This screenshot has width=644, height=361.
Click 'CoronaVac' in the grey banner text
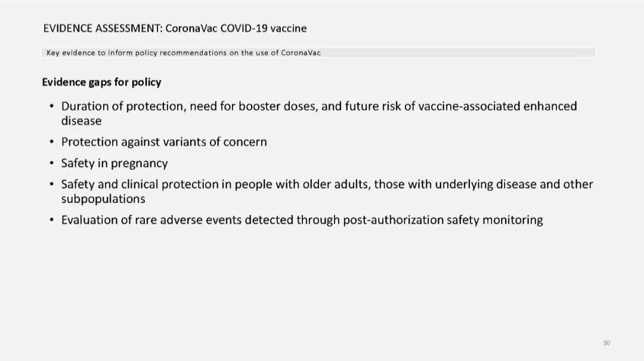301,52
